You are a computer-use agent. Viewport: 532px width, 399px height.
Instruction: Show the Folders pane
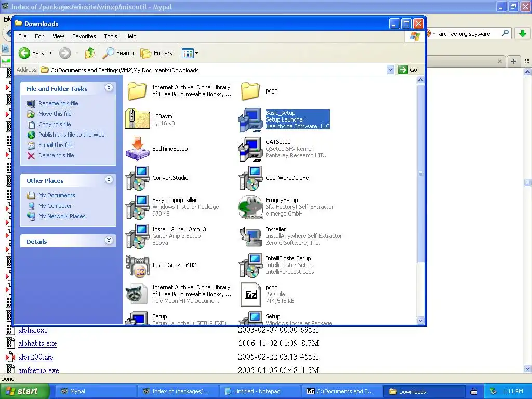pyautogui.click(x=156, y=53)
